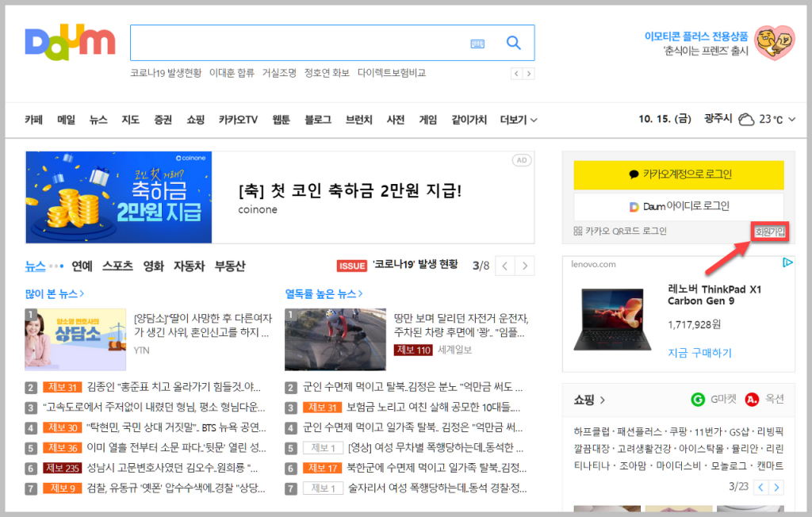Open the 같이가치 menu item

469,120
